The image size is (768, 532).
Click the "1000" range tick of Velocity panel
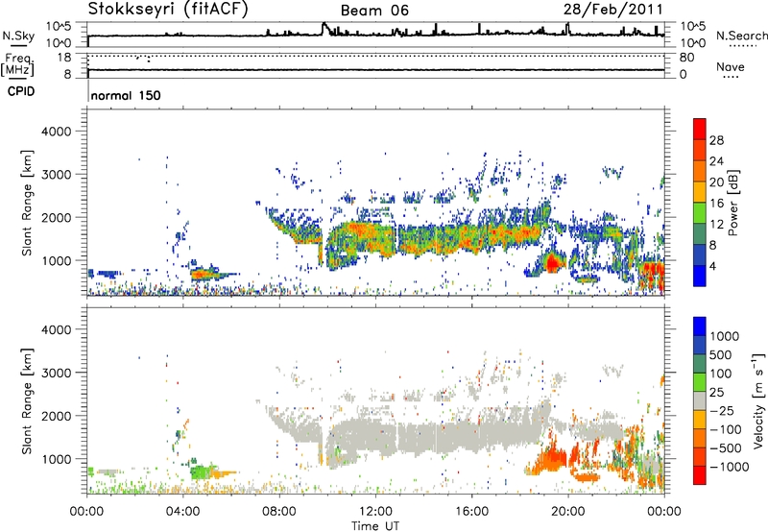tap(56, 459)
